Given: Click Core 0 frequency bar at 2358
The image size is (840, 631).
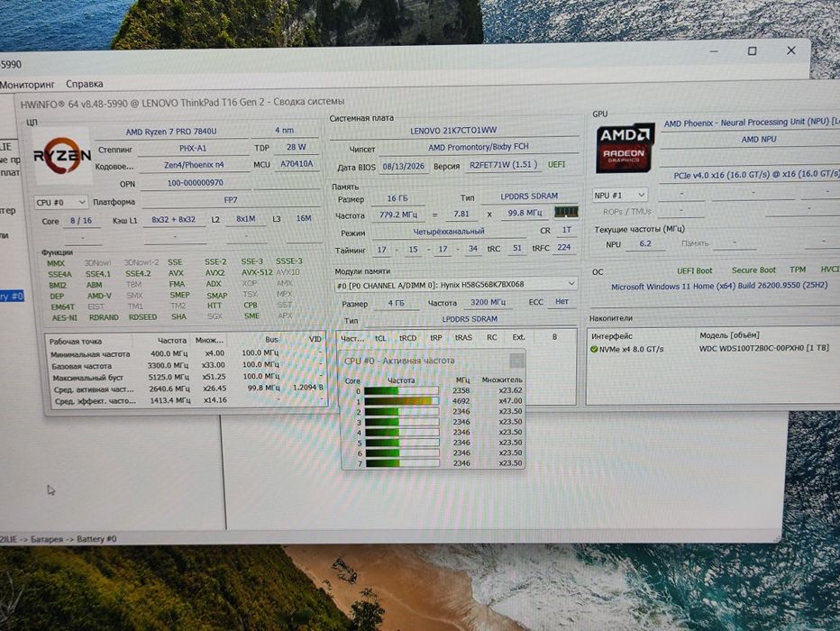Looking at the screenshot, I should pos(402,390).
